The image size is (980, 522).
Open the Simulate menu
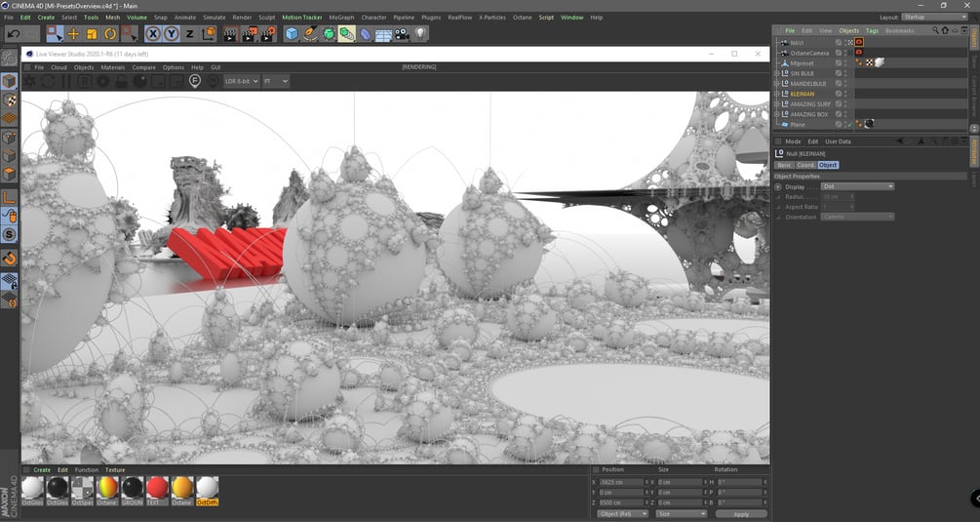point(214,18)
